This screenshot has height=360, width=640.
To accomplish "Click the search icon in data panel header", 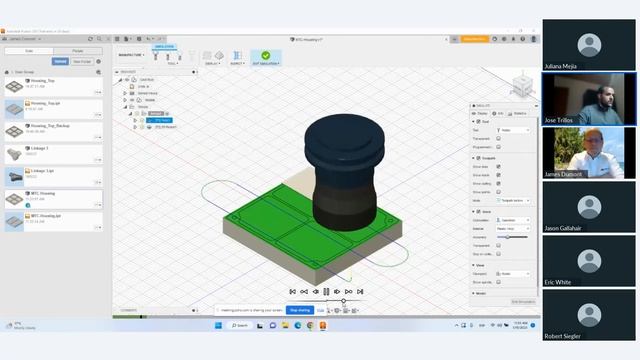I will 99,39.
